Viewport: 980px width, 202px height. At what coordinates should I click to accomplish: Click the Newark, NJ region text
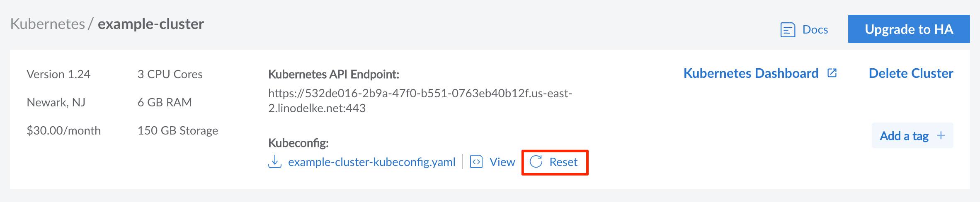(56, 102)
